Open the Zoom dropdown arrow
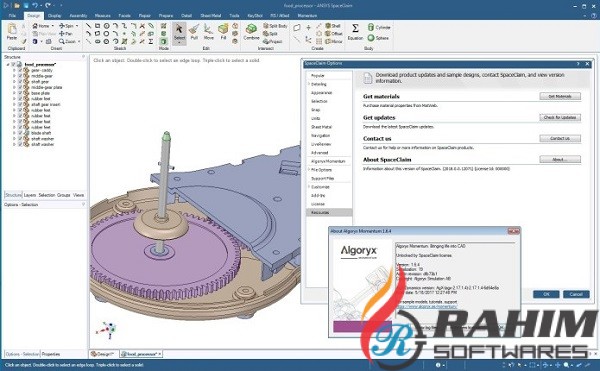The image size is (600, 371). point(79,41)
